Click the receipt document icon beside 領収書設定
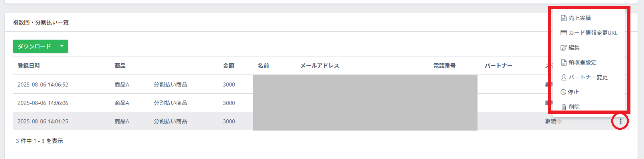Viewport: 644px width, 159px height. coord(563,62)
